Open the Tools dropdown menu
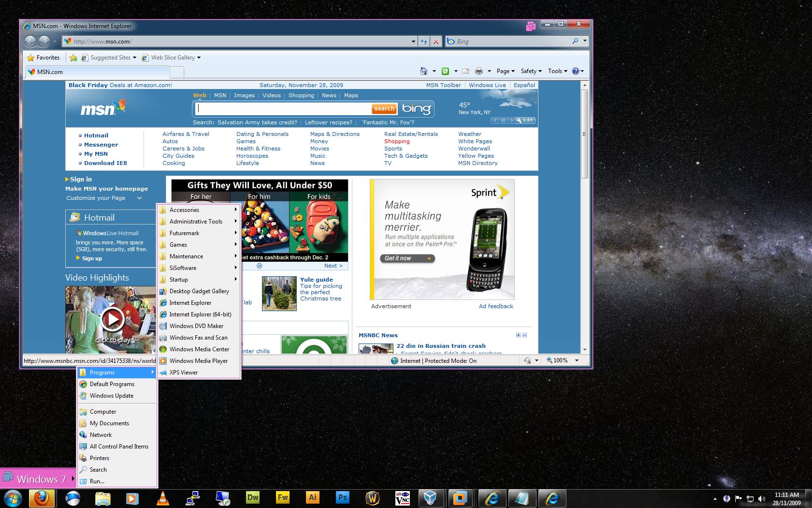Screen dimensions: 812x508 pyautogui.click(x=557, y=71)
